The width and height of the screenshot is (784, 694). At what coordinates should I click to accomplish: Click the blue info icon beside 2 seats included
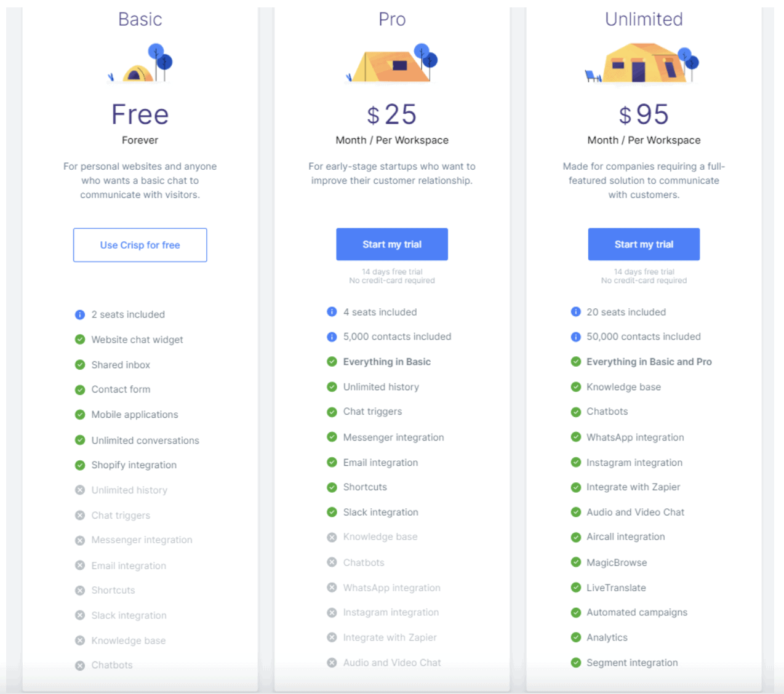(x=80, y=315)
